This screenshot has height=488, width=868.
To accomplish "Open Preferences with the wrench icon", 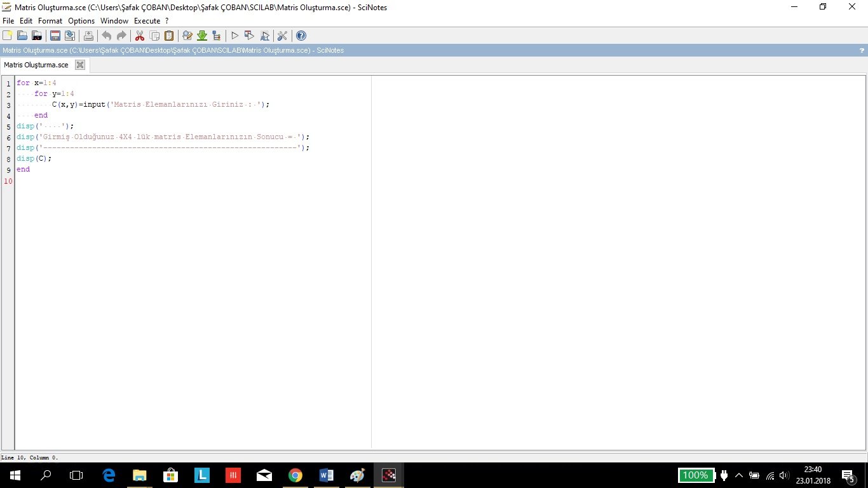I will coord(283,36).
